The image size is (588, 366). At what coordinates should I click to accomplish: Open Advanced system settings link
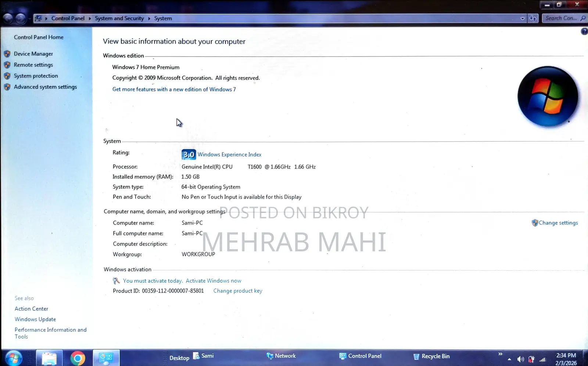coord(46,87)
